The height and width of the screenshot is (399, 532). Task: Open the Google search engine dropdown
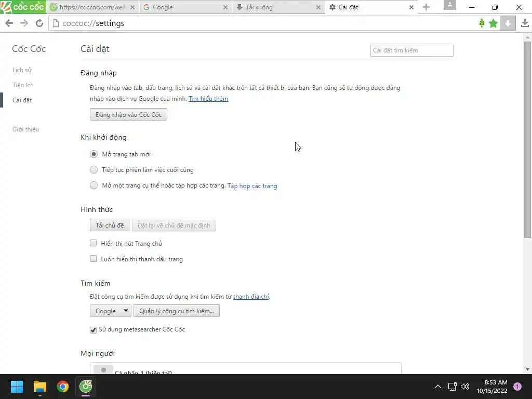pyautogui.click(x=111, y=311)
